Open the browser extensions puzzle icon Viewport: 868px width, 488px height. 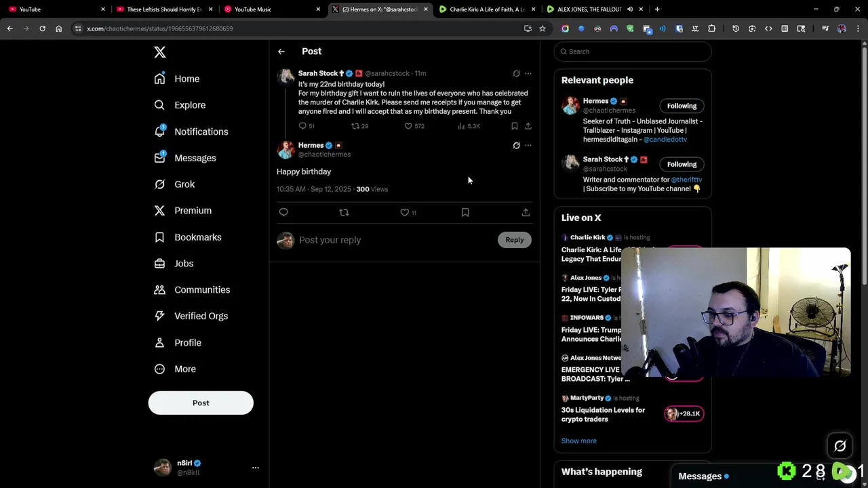click(x=711, y=28)
